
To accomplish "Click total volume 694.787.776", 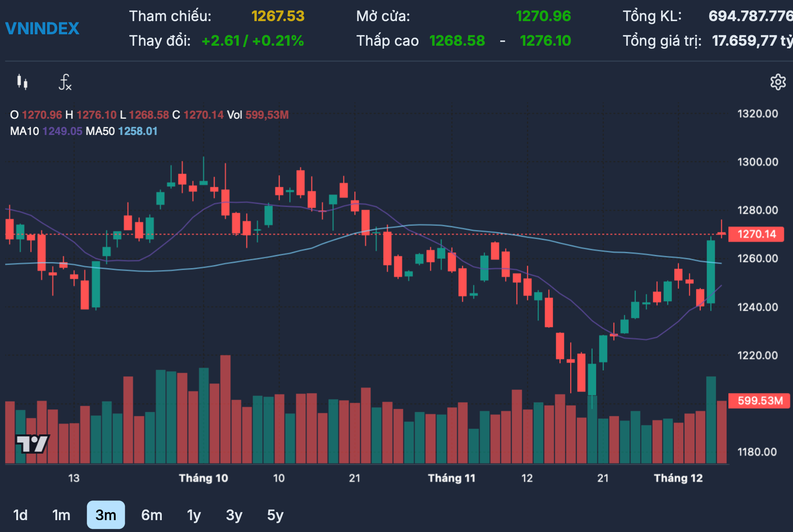I will 751,16.
